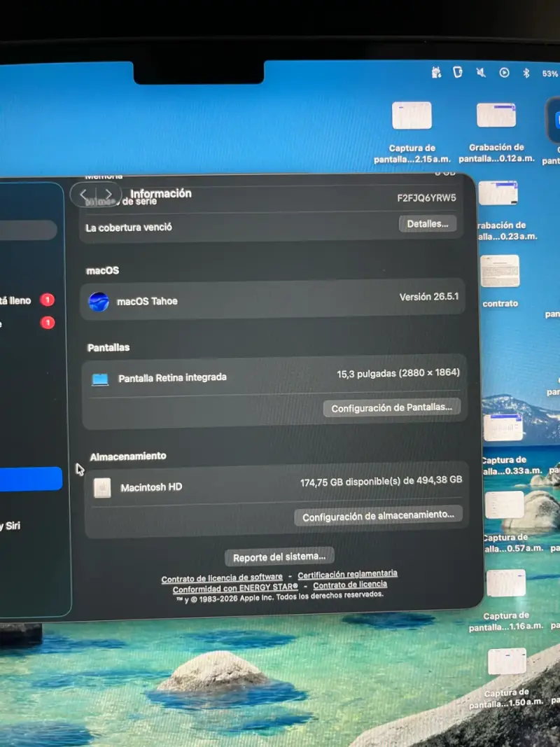Click the 53% battery indicator

click(550, 74)
